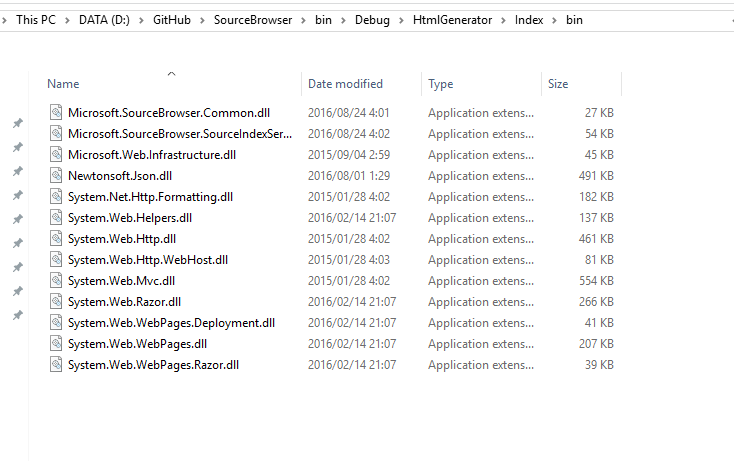The height and width of the screenshot is (461, 734).
Task: Expand chevron after DATA (D:) breadcrumb
Action: click(141, 21)
